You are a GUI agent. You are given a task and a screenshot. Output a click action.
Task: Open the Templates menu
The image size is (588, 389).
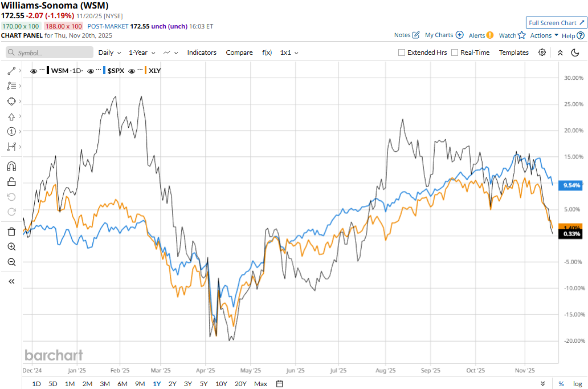(x=514, y=52)
